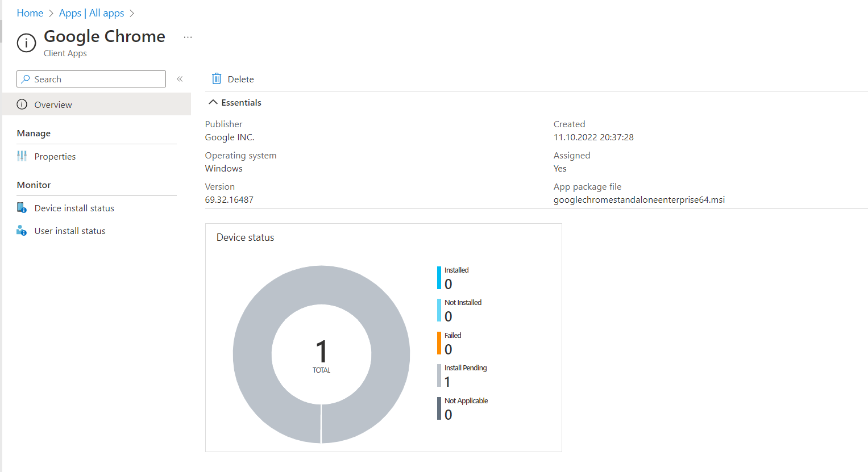Click the version value 69.32.16487
The image size is (868, 472).
pyautogui.click(x=229, y=200)
